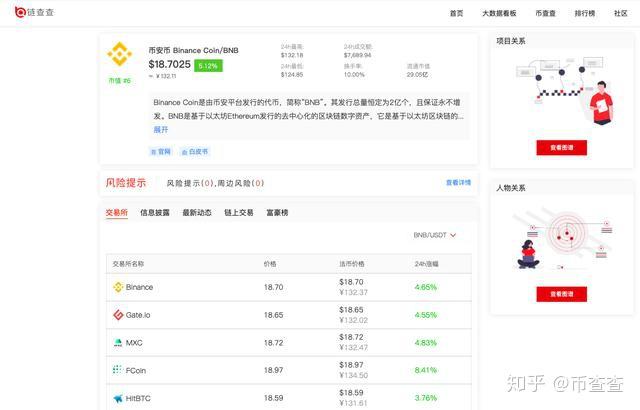Click the FCoin exchange icon
Viewport: 640px width, 410px height.
[x=118, y=370]
